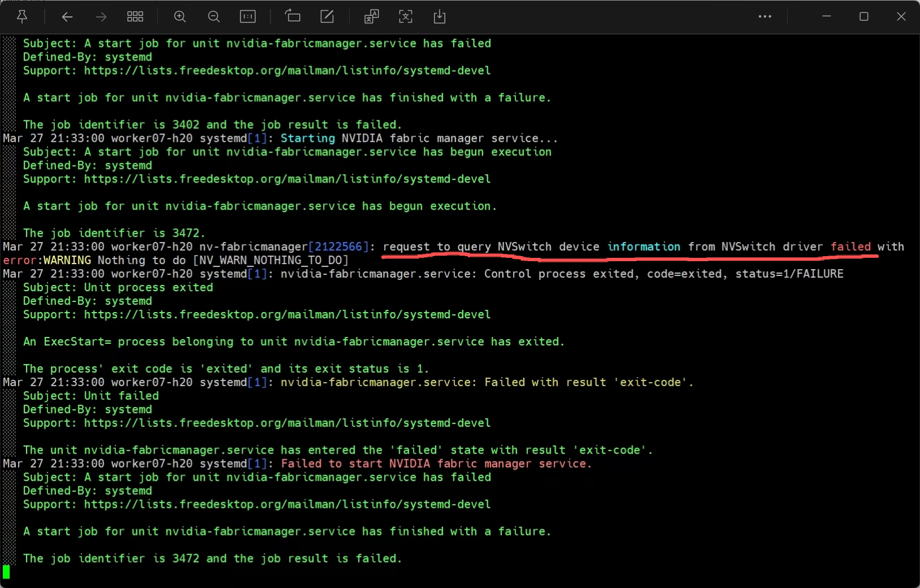Minimize the viewer window
Viewport: 920px width, 588px height.
[827, 17]
